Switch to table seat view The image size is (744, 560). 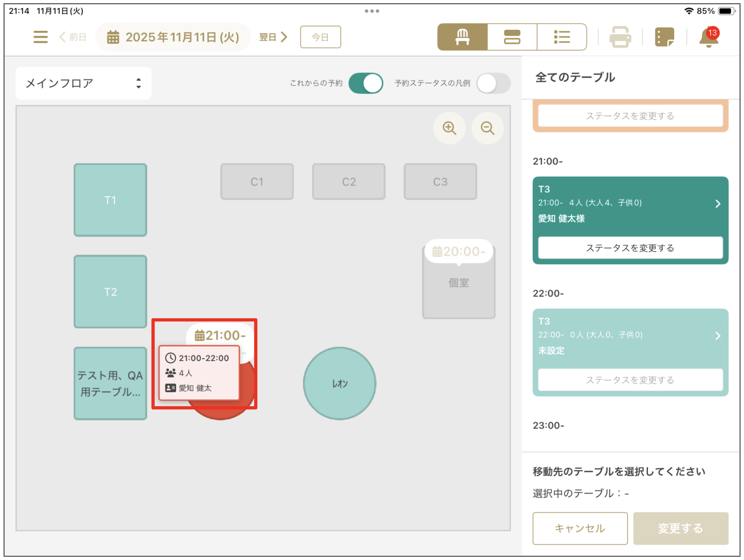click(462, 37)
